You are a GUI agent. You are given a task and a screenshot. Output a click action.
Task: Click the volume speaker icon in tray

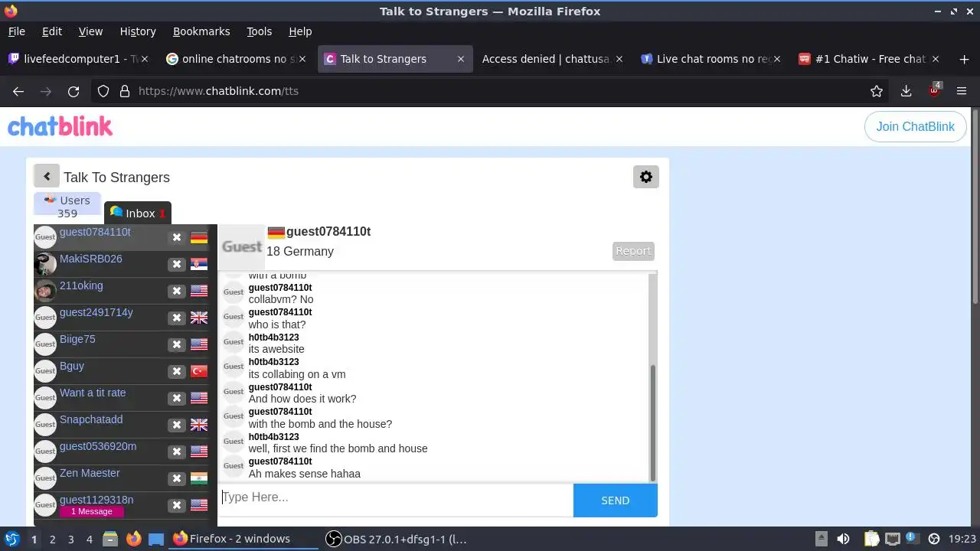(x=844, y=539)
